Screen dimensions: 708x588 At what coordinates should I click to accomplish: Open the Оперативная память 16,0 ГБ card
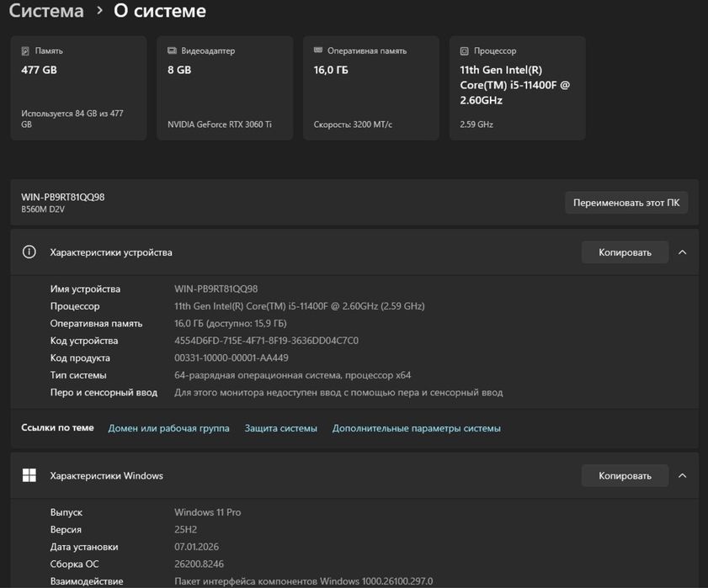[371, 88]
